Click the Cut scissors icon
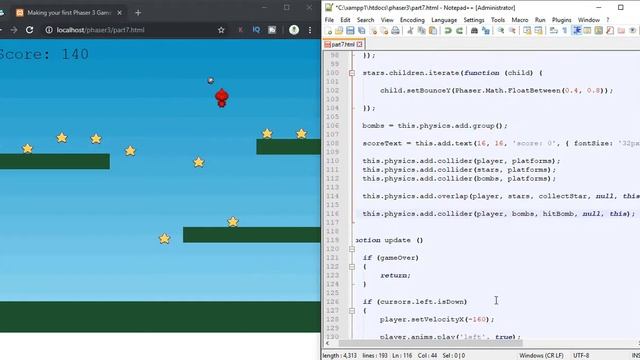This screenshot has height=360, width=640. point(411,31)
